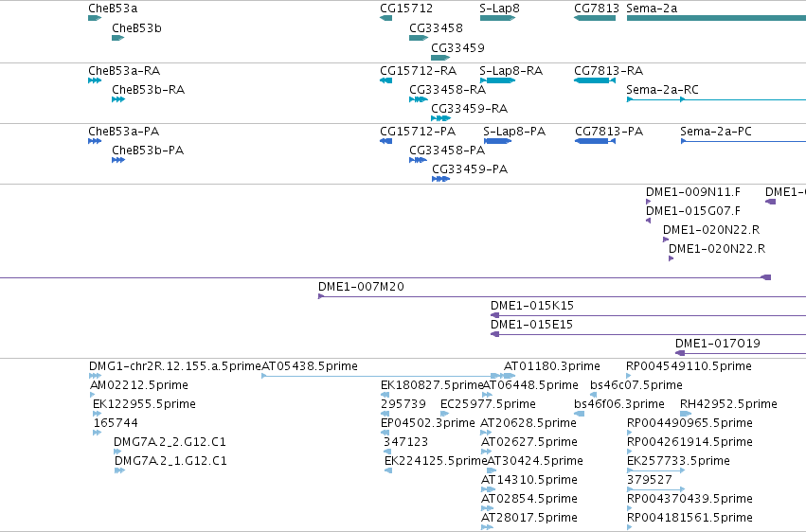The height and width of the screenshot is (532, 806).
Task: Select EST entry 165744
Action: [116, 424]
